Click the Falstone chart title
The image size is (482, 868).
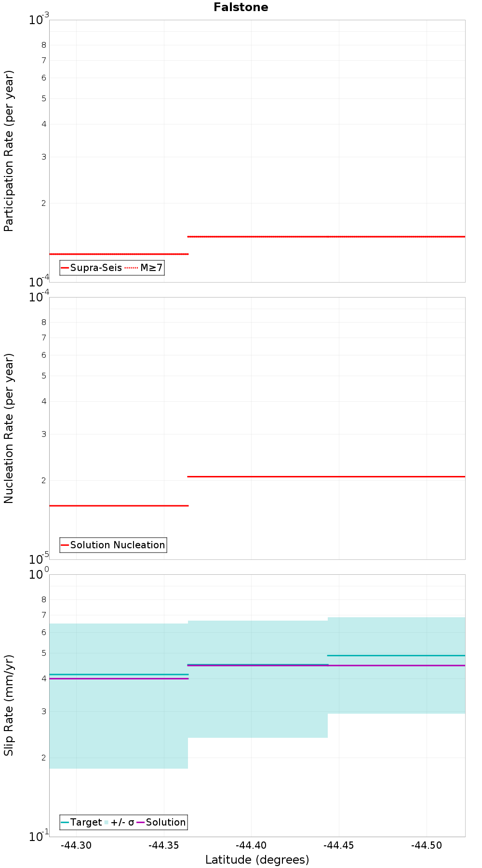[241, 7]
